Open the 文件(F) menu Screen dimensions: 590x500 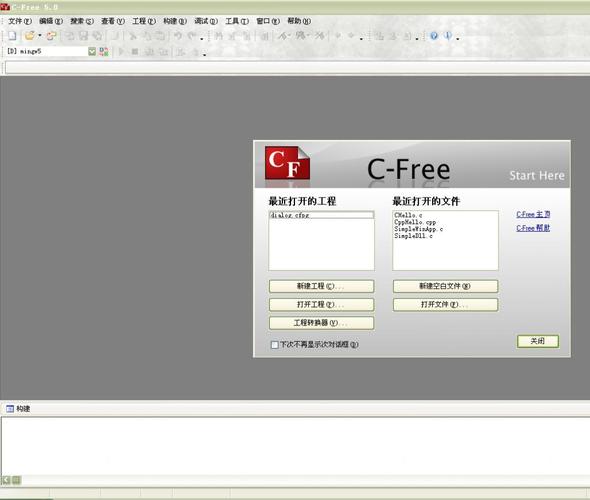[x=20, y=21]
